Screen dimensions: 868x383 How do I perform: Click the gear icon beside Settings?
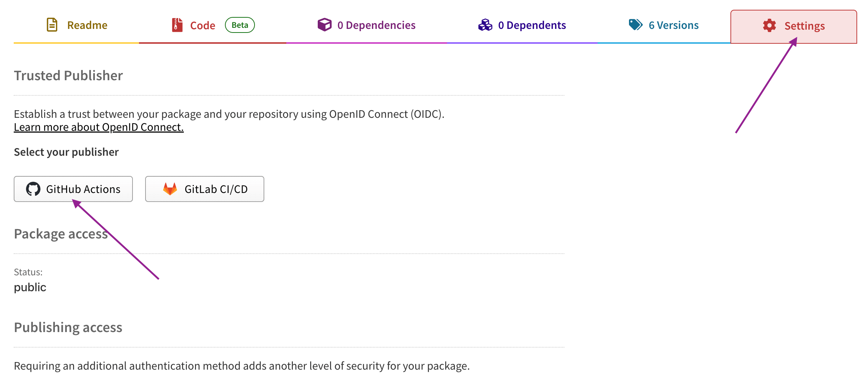(x=769, y=26)
